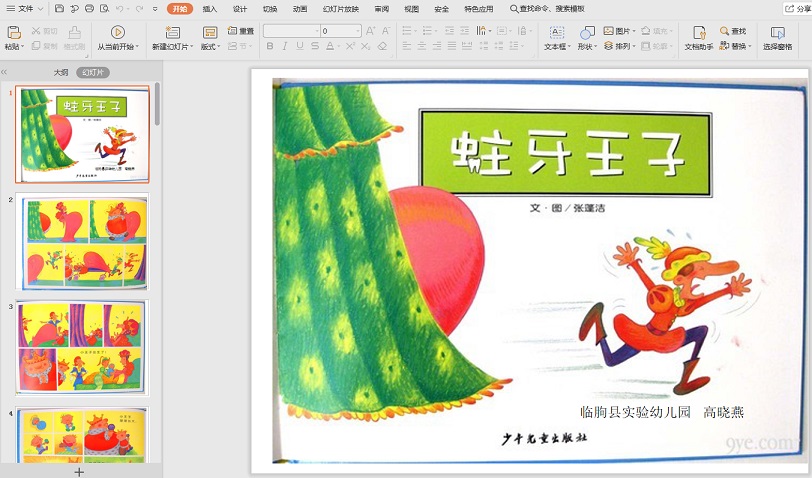The height and width of the screenshot is (478, 812).
Task: Select slide 3 thumbnail
Action: 82,348
